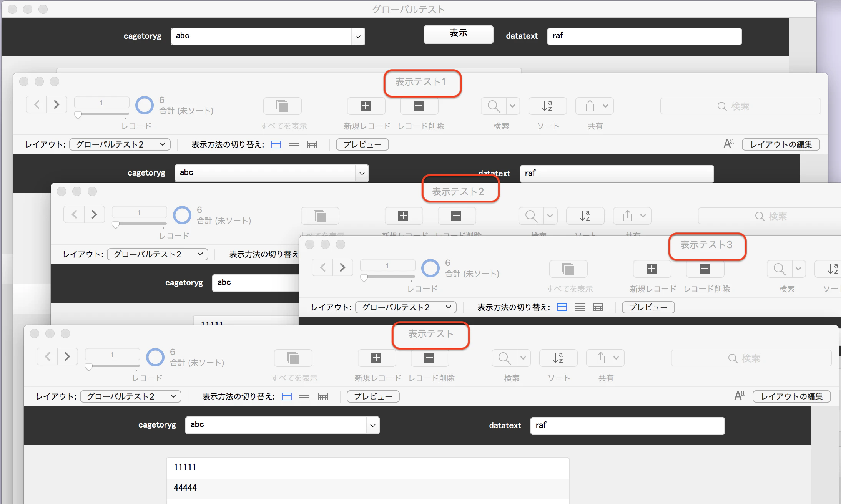This screenshot has height=504, width=841.
Task: Click magnifier find icon in 表示テスト2
Action: pyautogui.click(x=531, y=216)
